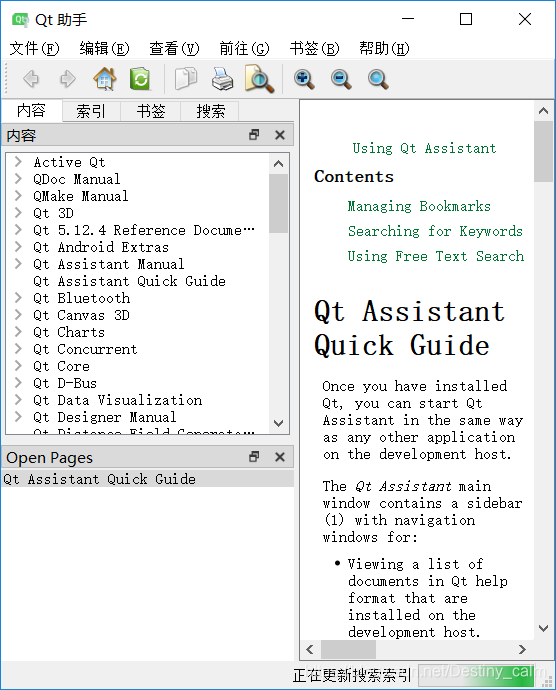The image size is (556, 690).
Task: Select Qt Assistant Quick Guide in contents tree
Action: point(129,281)
